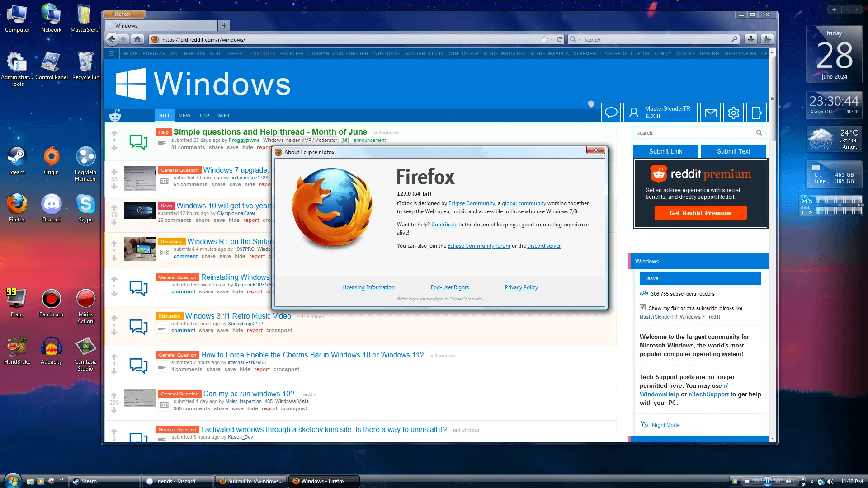Click the browser Home button
The width and height of the screenshot is (868, 488).
pyautogui.click(x=137, y=39)
